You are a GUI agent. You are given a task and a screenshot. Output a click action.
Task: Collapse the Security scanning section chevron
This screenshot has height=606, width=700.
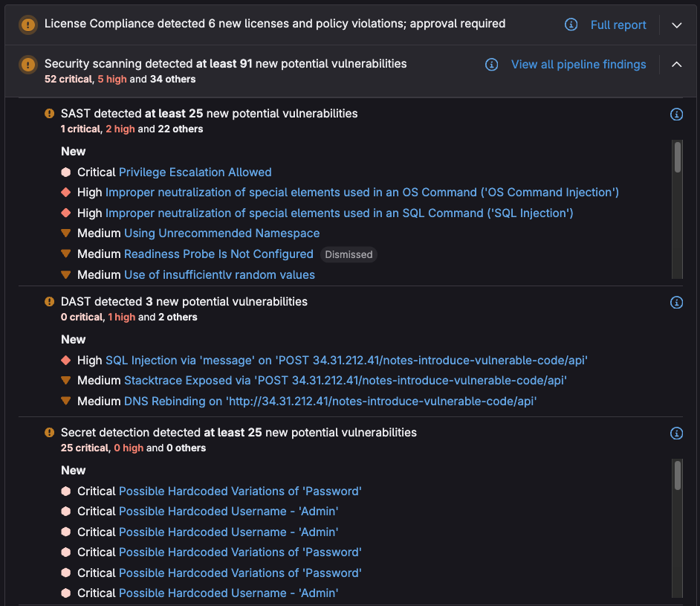click(x=676, y=65)
